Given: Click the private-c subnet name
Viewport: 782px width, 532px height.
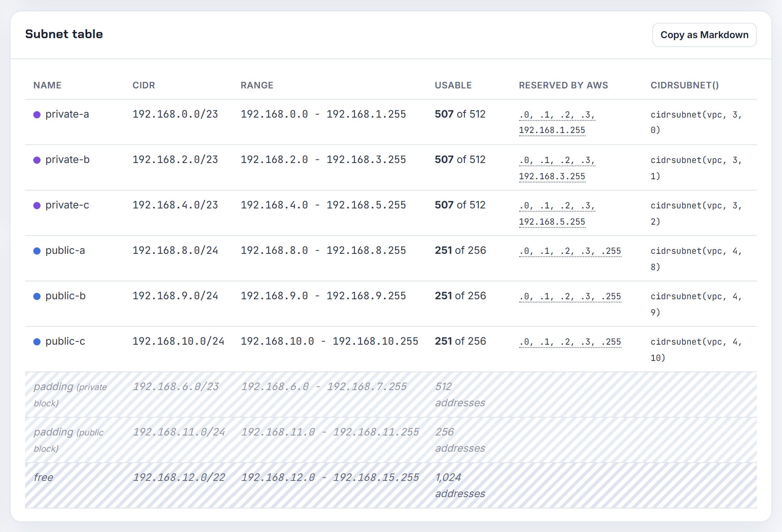Looking at the screenshot, I should point(67,205).
